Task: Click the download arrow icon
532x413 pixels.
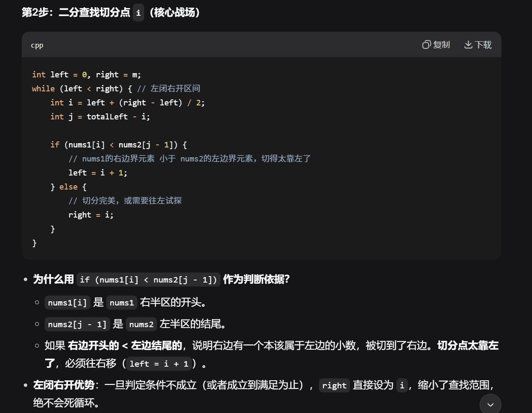Action: click(x=468, y=45)
